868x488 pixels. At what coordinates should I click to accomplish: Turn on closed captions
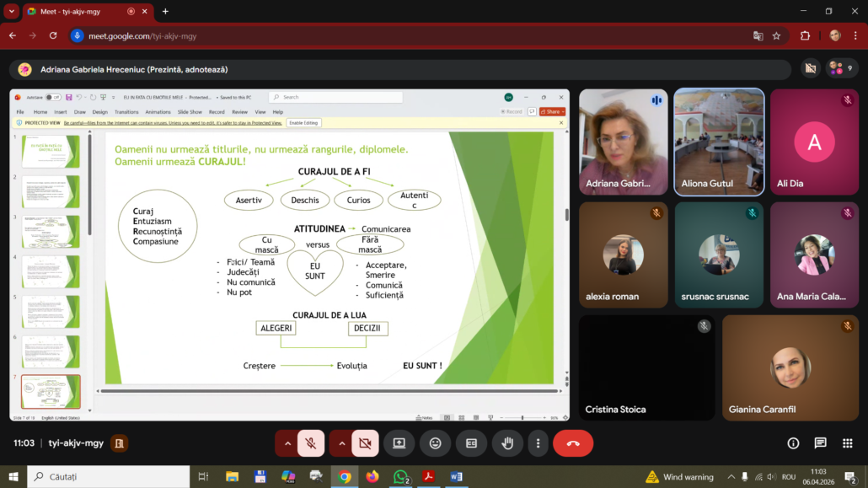click(471, 443)
